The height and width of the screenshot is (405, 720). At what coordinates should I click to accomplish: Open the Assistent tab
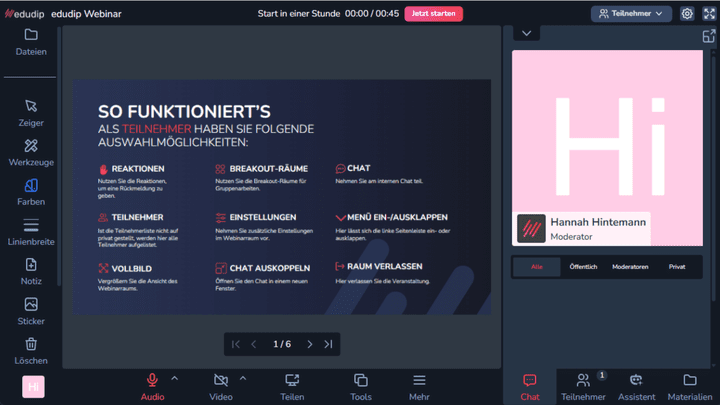click(636, 387)
